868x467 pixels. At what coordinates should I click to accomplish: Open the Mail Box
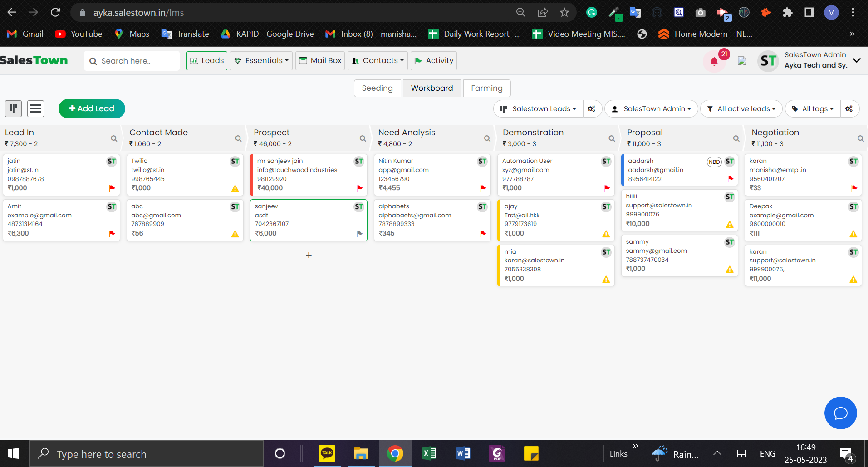(x=320, y=60)
